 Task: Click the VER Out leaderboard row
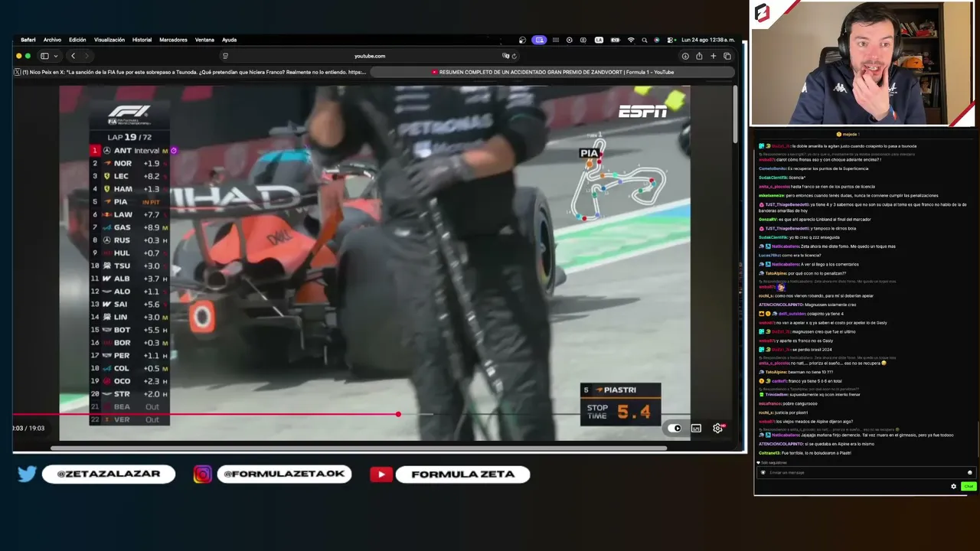[130, 419]
